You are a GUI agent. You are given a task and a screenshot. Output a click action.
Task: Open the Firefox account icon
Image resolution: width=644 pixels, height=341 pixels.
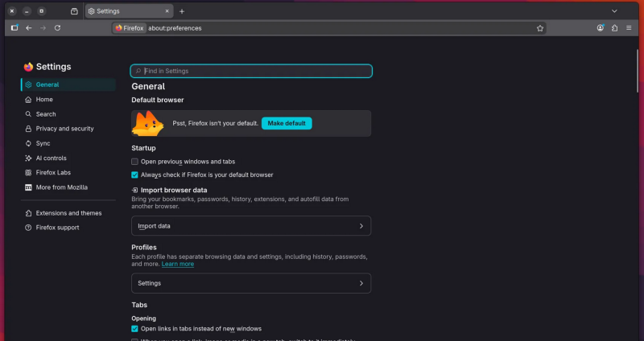(x=601, y=28)
